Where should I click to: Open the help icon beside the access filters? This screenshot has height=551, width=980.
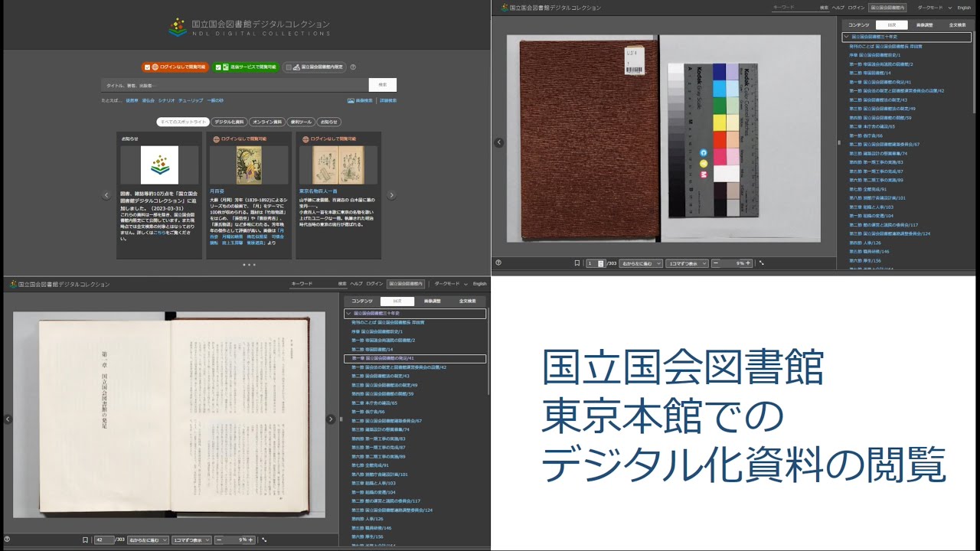353,67
